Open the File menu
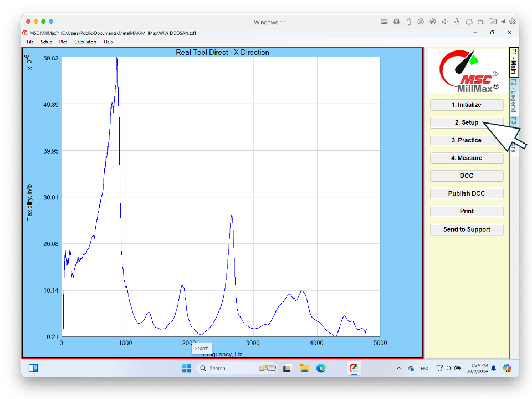Viewport: 532px width, 399px height. (x=30, y=42)
